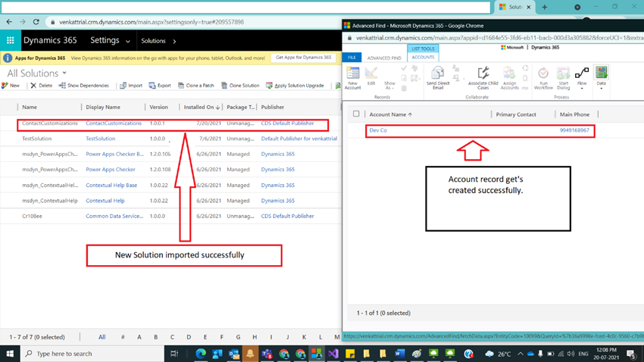Open Common Data Service display name link
This screenshot has width=644, height=362.
[x=114, y=216]
